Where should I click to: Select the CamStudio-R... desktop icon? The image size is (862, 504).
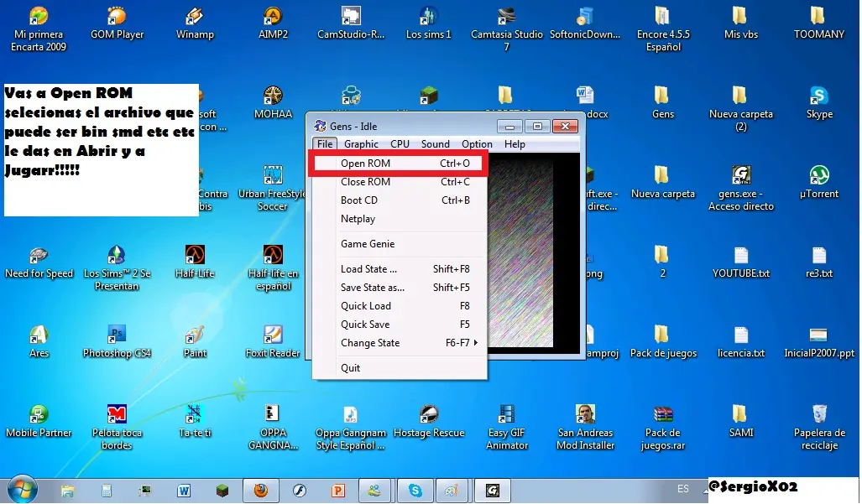point(351,24)
